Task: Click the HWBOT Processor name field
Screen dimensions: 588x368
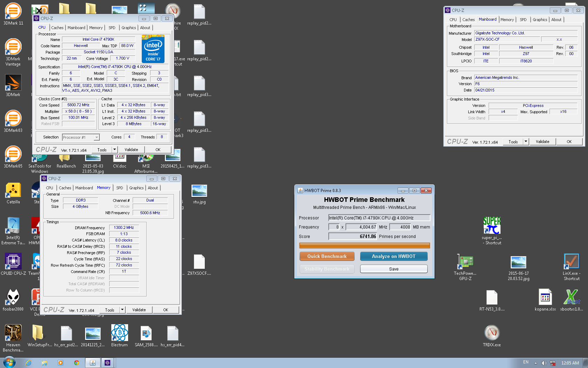Action: tap(379, 218)
